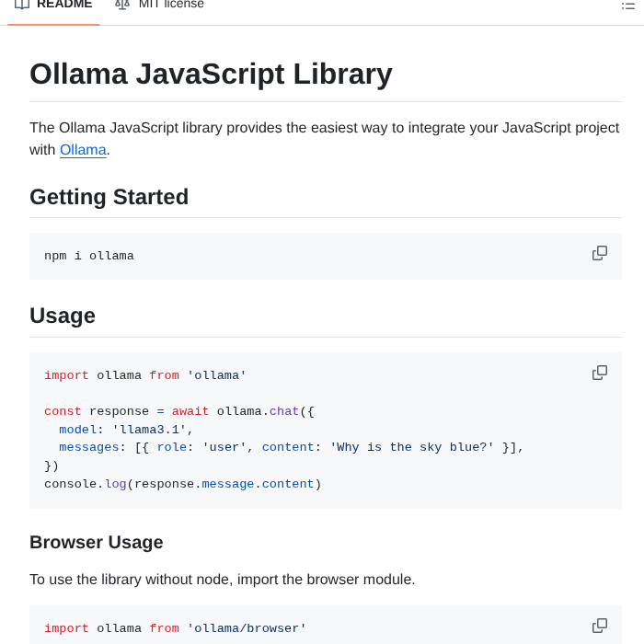Viewport: 644px width, 644px height.
Task: Click the 'npm i ollama' code text
Action: tap(89, 256)
